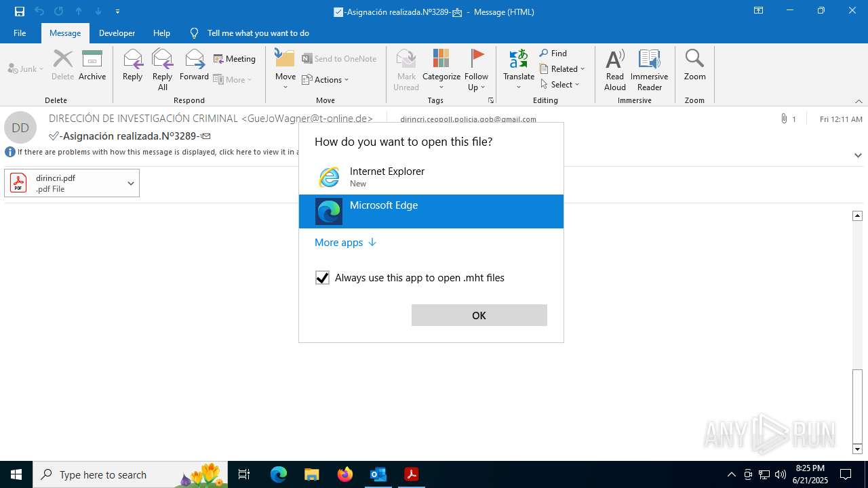The height and width of the screenshot is (488, 868).
Task: Go to next item with down arrow
Action: tap(98, 12)
